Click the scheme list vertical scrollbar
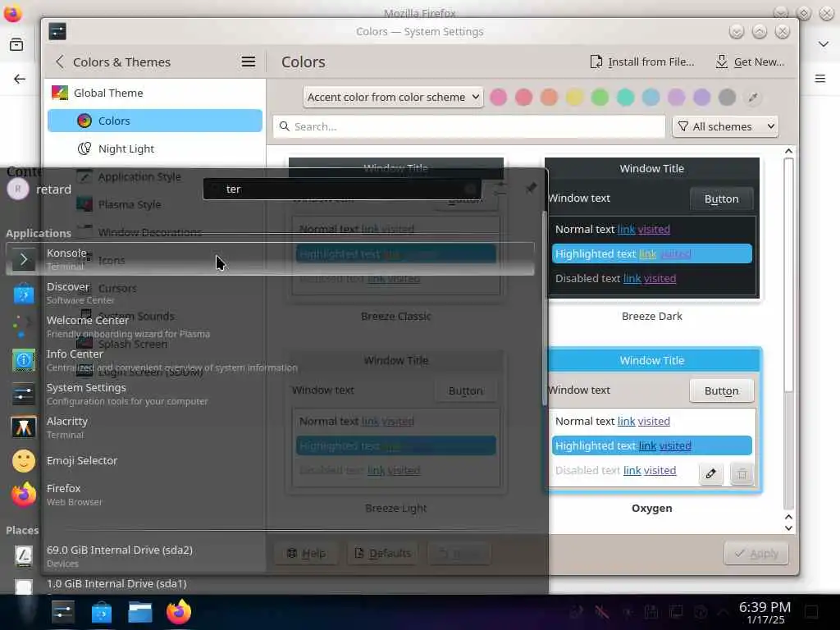Image resolution: width=840 pixels, height=630 pixels. click(x=788, y=273)
